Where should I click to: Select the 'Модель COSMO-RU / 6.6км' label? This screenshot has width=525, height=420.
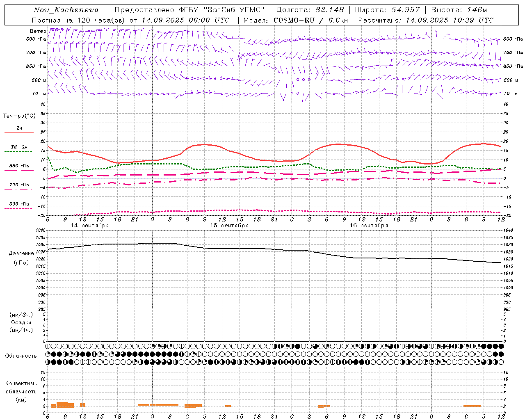[296, 20]
